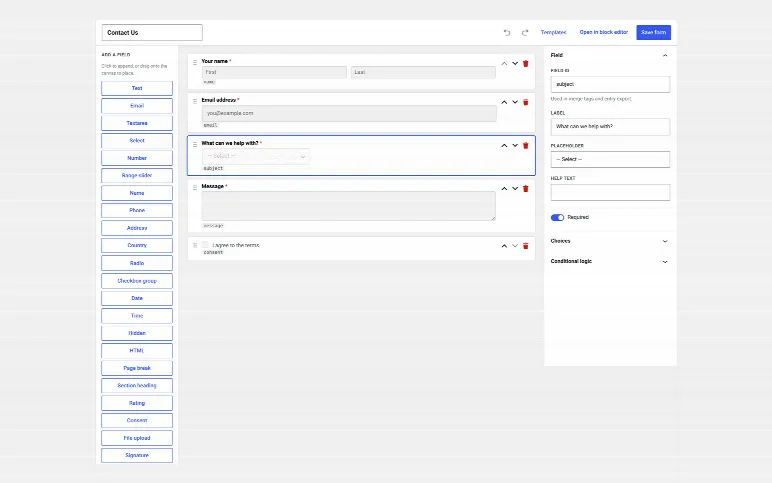Add an HTML field

click(137, 351)
